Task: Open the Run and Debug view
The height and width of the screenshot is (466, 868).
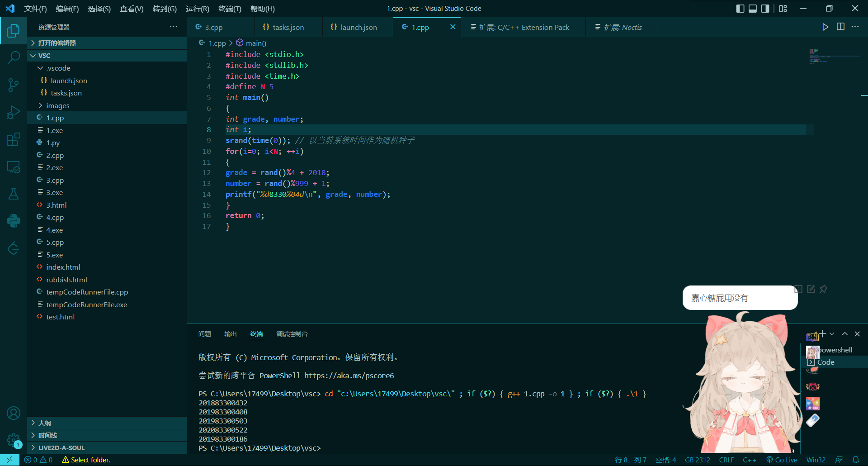Action: pos(14,112)
